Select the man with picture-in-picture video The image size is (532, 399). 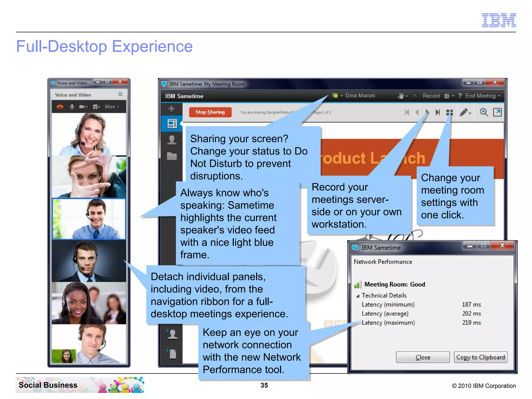pos(89,344)
